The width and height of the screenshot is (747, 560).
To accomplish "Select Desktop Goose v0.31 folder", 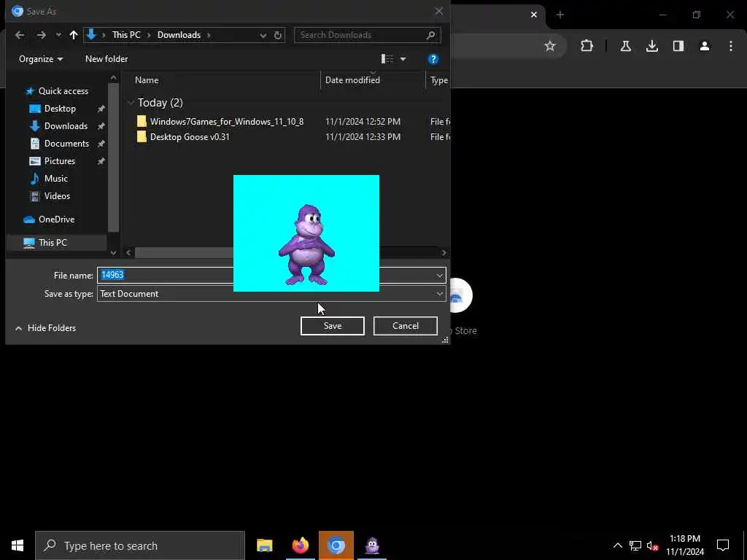I will point(190,136).
